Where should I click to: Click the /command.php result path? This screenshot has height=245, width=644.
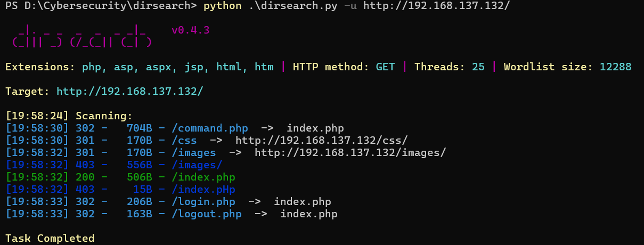209,128
